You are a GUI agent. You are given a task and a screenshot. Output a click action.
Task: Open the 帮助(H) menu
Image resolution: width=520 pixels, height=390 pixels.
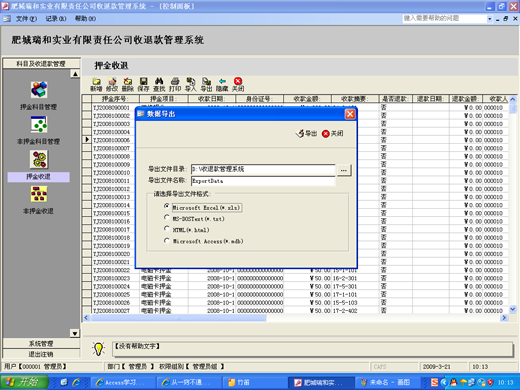(x=85, y=19)
